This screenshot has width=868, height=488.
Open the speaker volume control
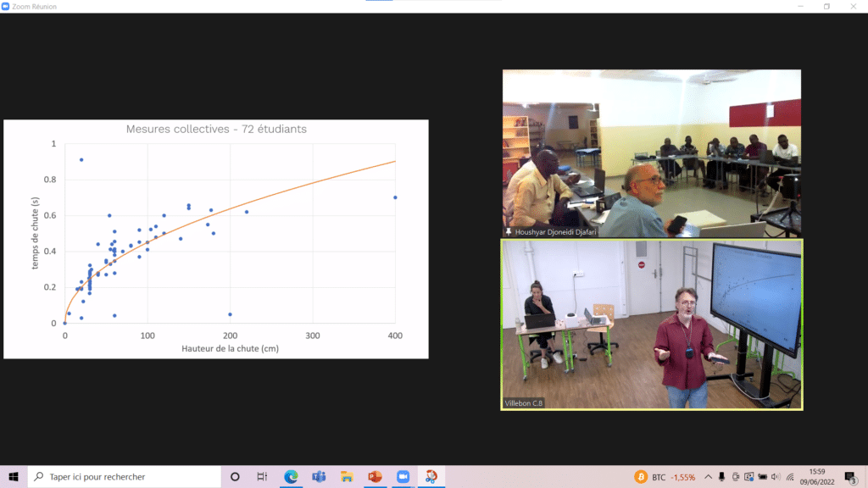[776, 477]
